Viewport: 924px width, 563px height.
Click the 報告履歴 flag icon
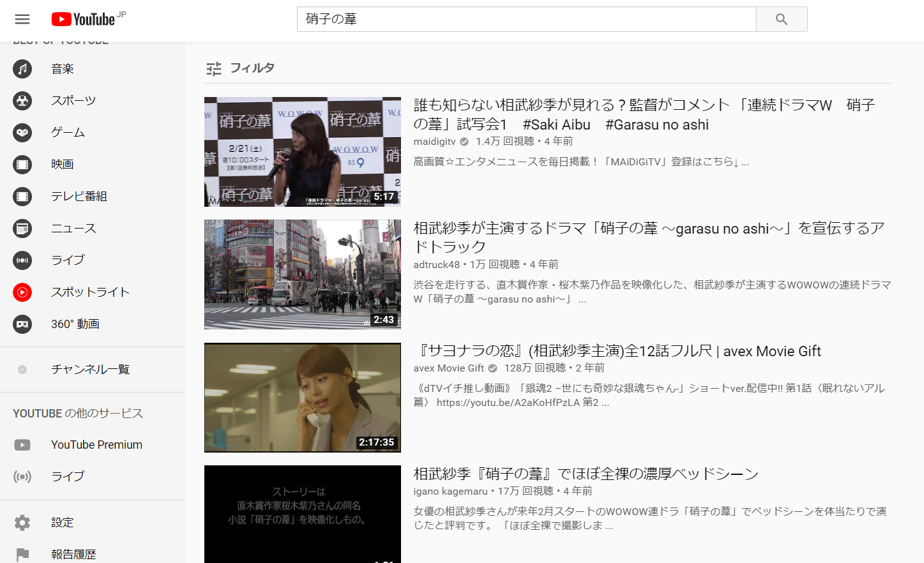[22, 555]
